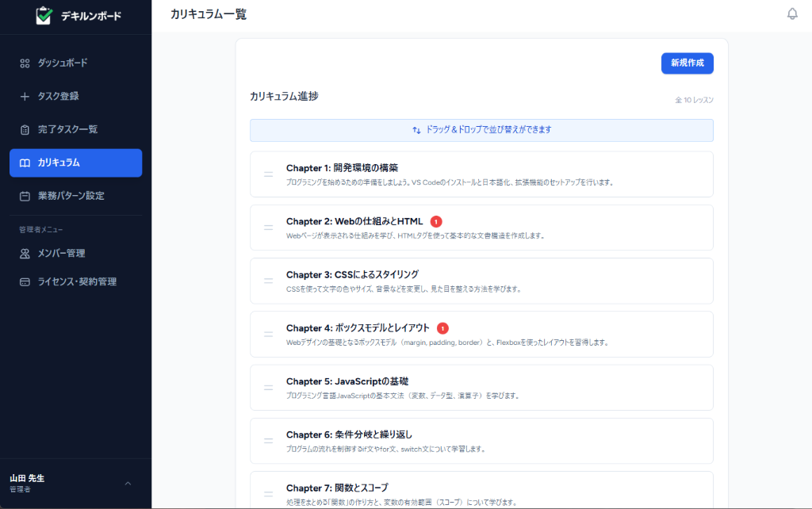This screenshot has height=509, width=812.
Task: Open the dashboard grid icon in sidebar
Action: tap(26, 63)
